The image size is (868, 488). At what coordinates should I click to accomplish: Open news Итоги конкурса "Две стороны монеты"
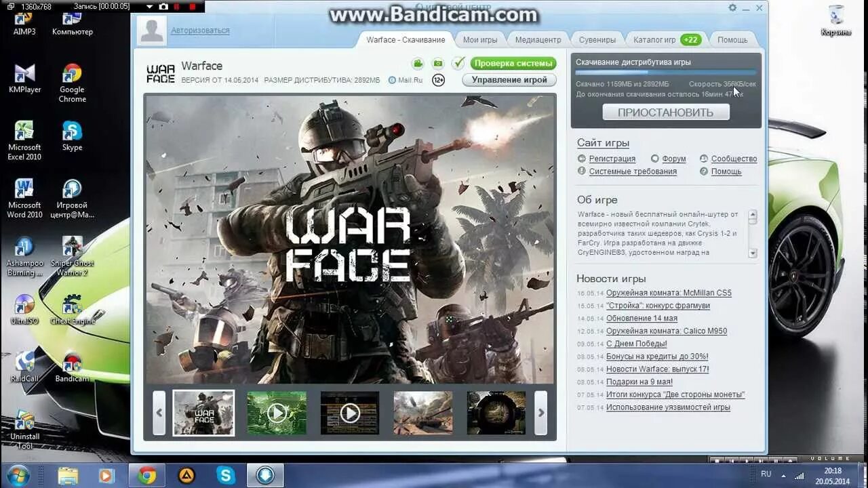click(x=675, y=394)
